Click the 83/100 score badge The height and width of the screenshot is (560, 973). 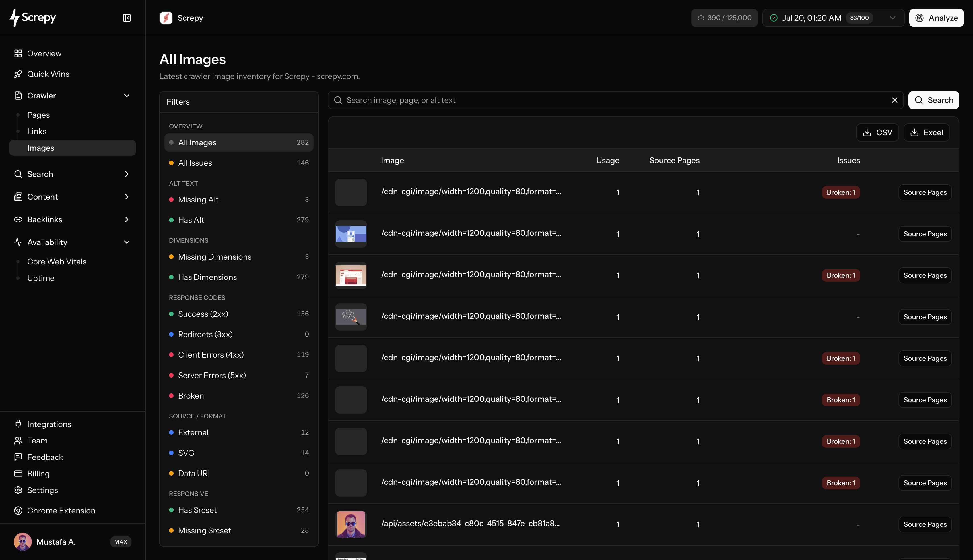(859, 18)
